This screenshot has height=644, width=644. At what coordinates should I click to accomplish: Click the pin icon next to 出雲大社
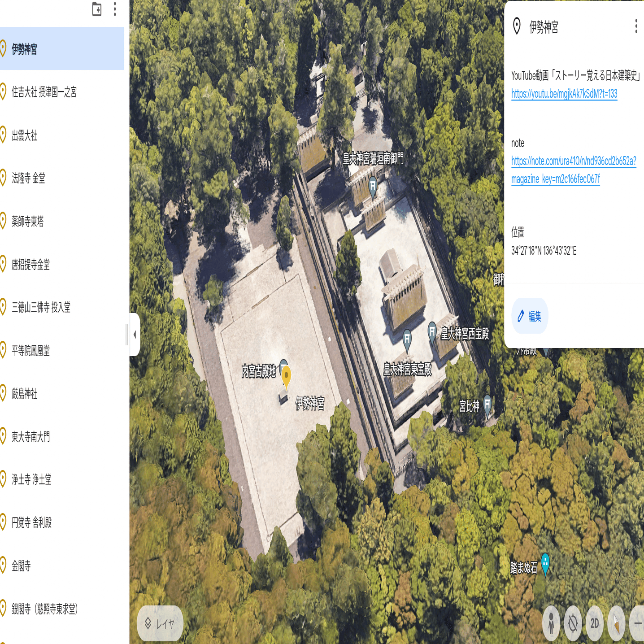pos(2,135)
